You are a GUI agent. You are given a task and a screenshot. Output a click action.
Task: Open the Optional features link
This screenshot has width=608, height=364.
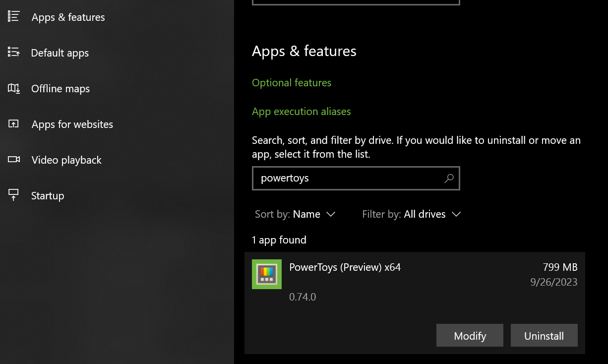tap(292, 82)
